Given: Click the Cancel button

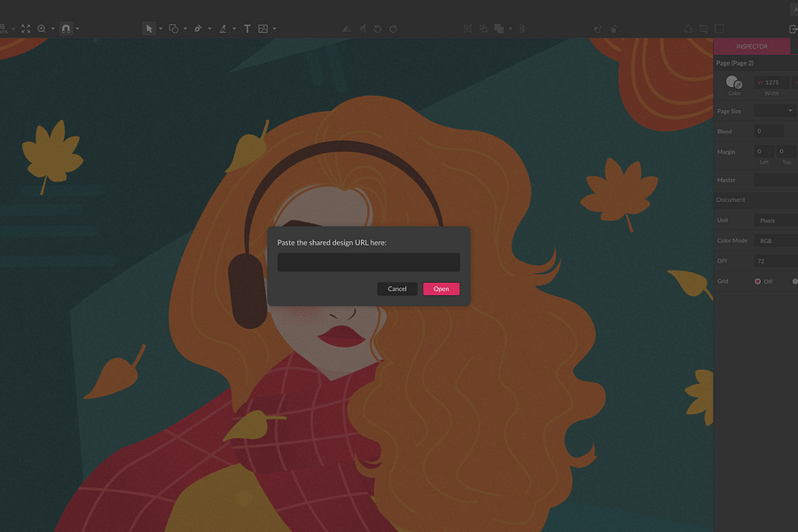Looking at the screenshot, I should [396, 288].
